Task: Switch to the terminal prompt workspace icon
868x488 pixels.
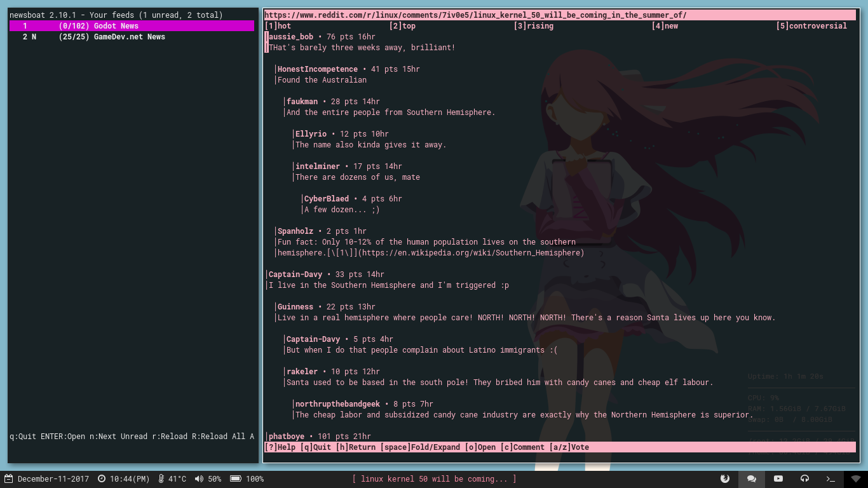Action: click(831, 478)
